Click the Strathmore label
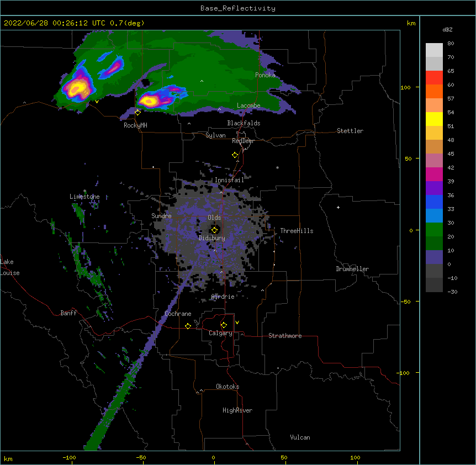Image resolution: width=476 pixels, height=465 pixels. tap(285, 336)
